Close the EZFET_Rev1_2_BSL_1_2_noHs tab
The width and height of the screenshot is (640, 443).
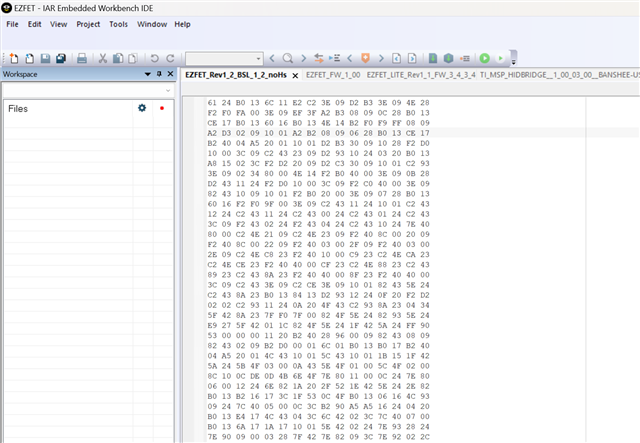point(295,76)
